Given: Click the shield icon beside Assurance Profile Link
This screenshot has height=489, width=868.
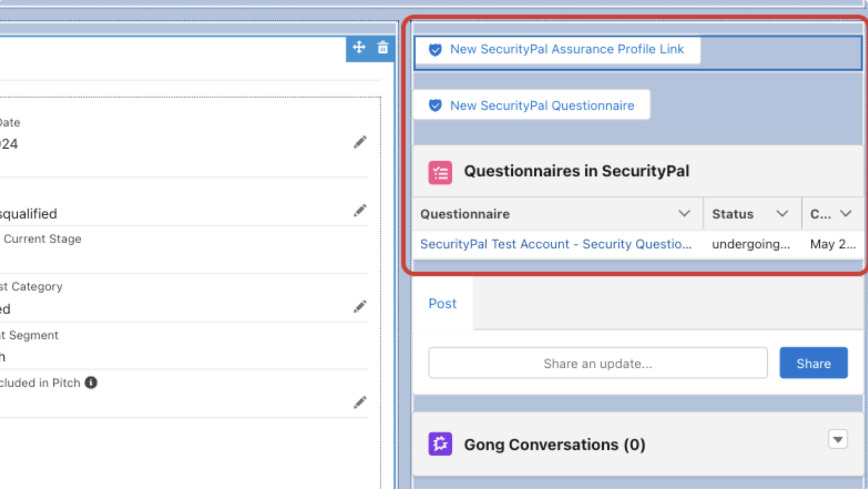Looking at the screenshot, I should 435,49.
